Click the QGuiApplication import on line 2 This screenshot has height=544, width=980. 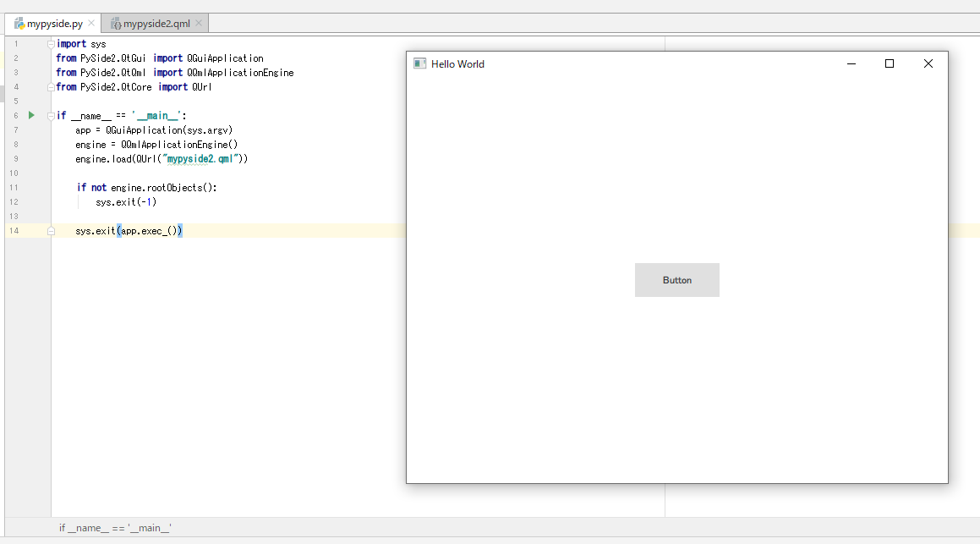pos(225,58)
